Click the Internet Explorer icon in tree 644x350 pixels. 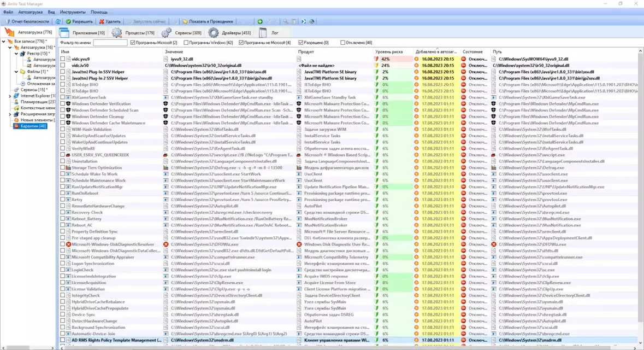16,96
